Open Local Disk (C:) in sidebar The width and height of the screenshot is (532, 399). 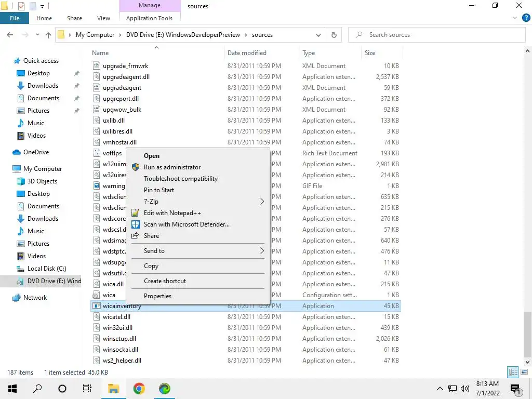click(47, 269)
